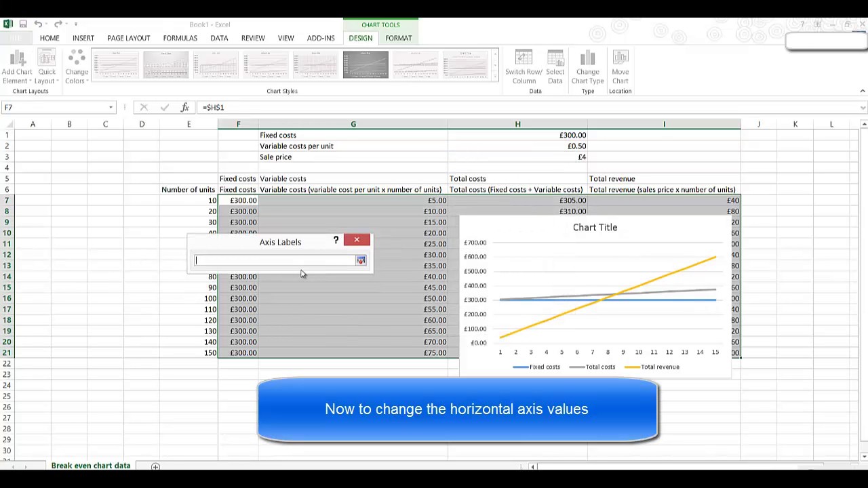This screenshot has height=488, width=868.
Task: Open the ADD-INS tab
Action: pos(321,38)
